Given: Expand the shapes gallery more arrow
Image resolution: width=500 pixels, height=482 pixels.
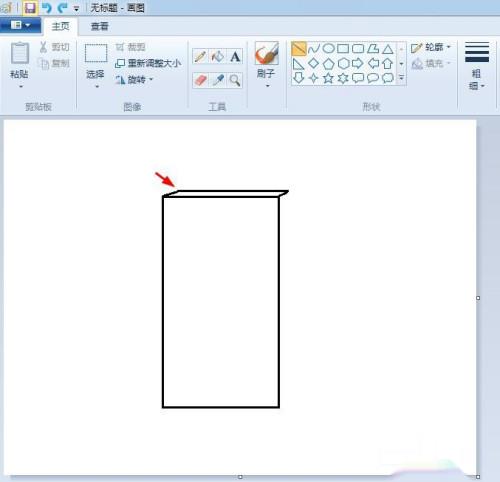Looking at the screenshot, I should click(x=401, y=78).
